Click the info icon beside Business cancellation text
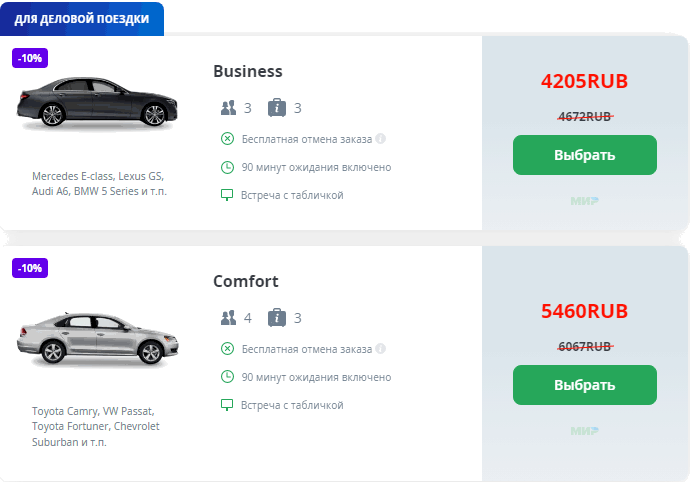The width and height of the screenshot is (690, 482). 381,139
